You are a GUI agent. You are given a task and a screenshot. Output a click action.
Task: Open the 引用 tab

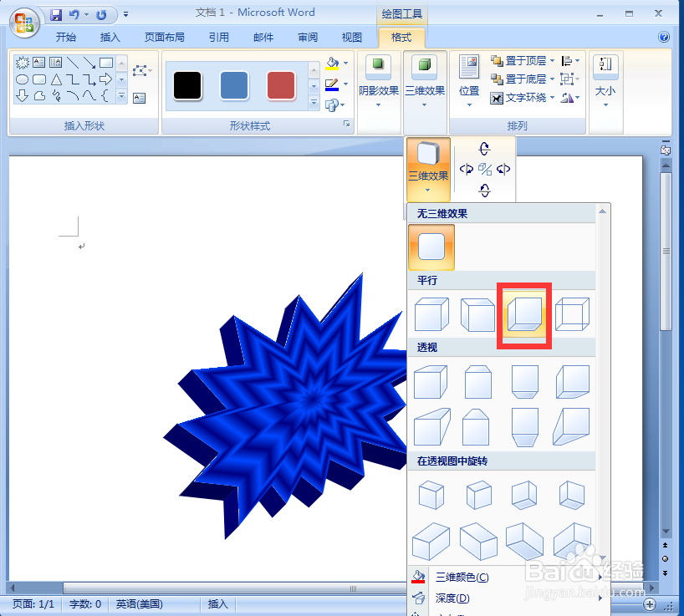(219, 38)
